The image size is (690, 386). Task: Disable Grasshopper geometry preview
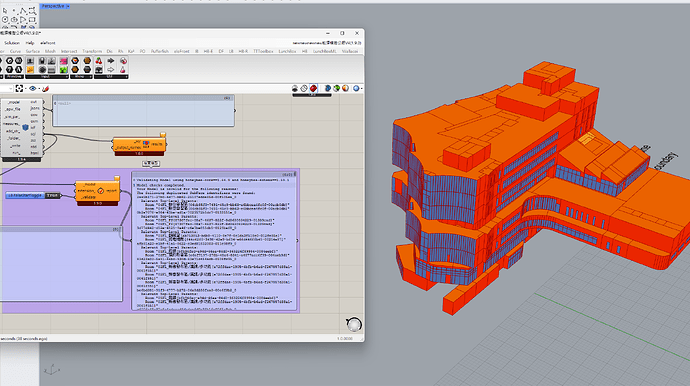click(295, 88)
